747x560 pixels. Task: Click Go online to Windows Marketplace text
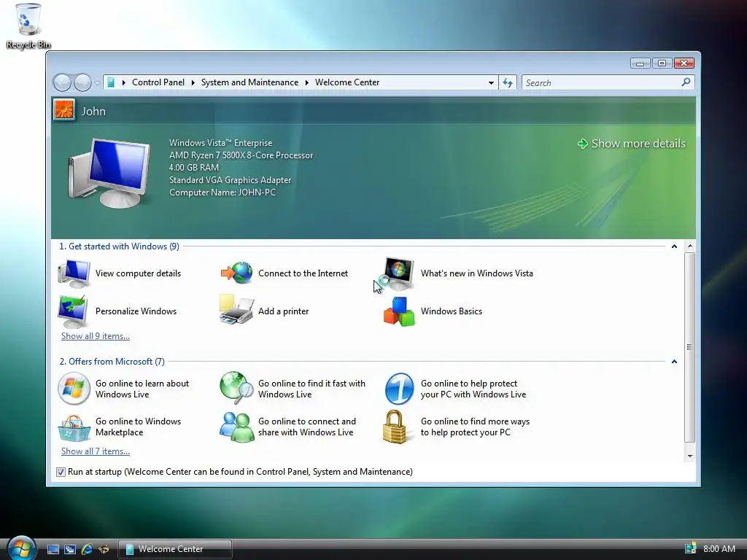click(x=138, y=427)
